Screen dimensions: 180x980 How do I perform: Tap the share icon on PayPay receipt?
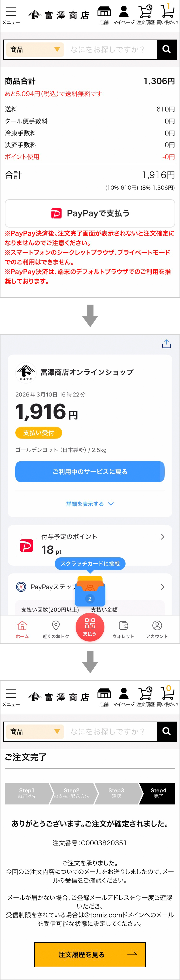click(x=166, y=344)
